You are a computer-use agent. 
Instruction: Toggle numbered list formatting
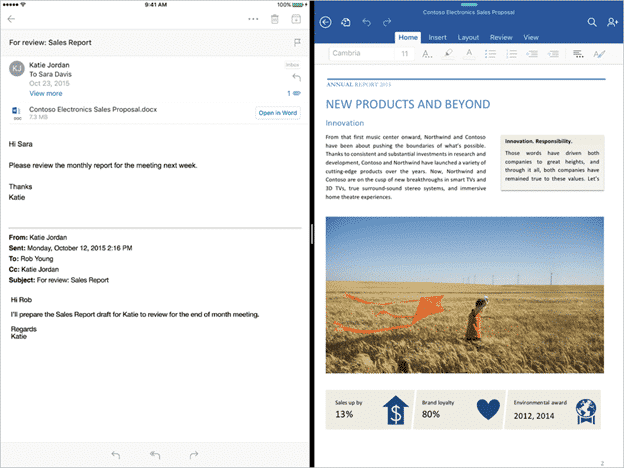[513, 53]
